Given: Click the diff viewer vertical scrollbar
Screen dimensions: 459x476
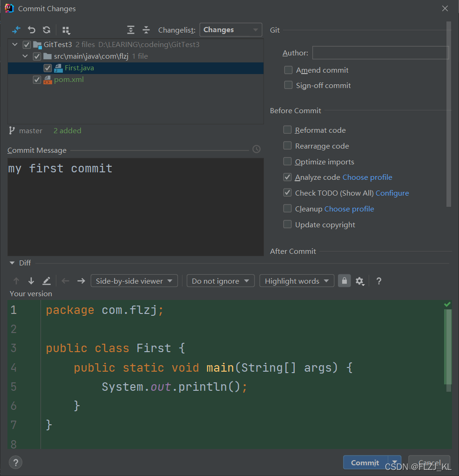Looking at the screenshot, I should pyautogui.click(x=448, y=350).
